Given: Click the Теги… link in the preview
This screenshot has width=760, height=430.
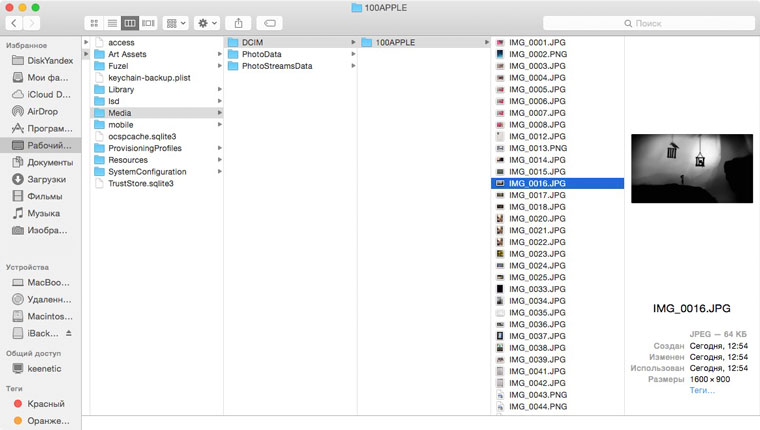Looking at the screenshot, I should (702, 390).
